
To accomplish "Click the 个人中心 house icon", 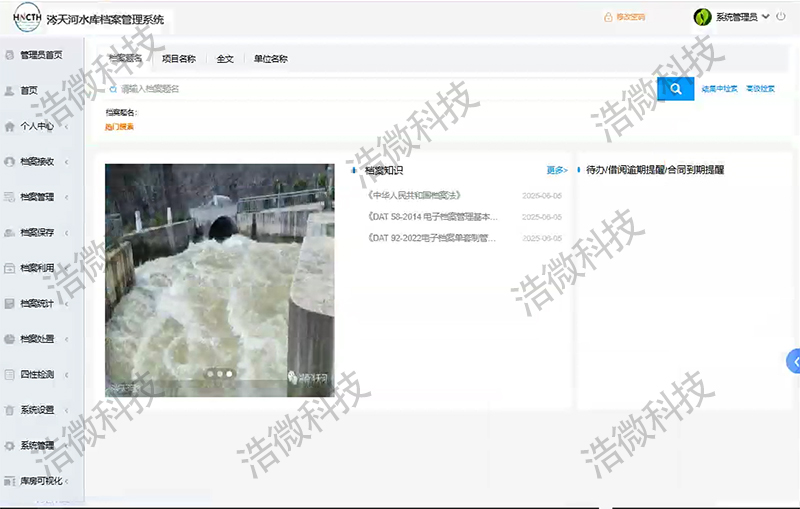I will pos(9,126).
